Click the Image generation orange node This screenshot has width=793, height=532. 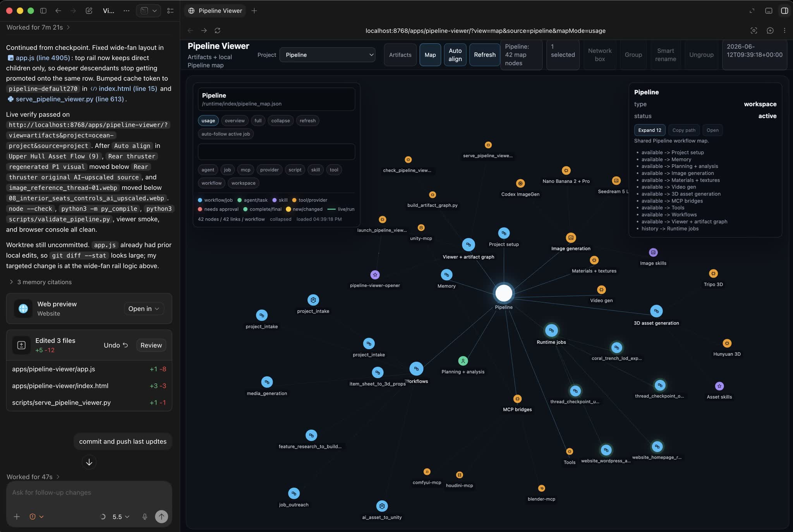pyautogui.click(x=571, y=238)
